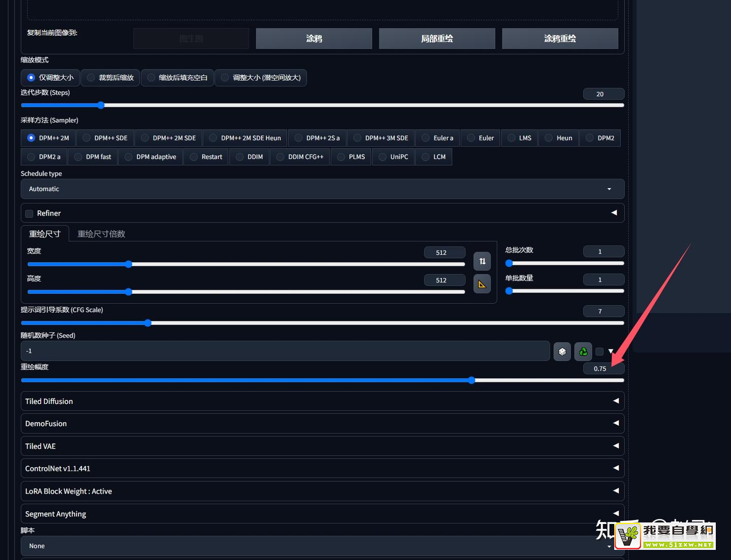Click the 重绘幅度 denoising slider handle
731x560 pixels.
pos(472,380)
